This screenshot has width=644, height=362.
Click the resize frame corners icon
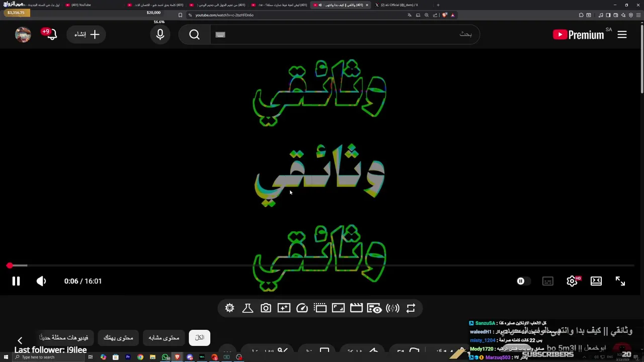click(x=338, y=308)
